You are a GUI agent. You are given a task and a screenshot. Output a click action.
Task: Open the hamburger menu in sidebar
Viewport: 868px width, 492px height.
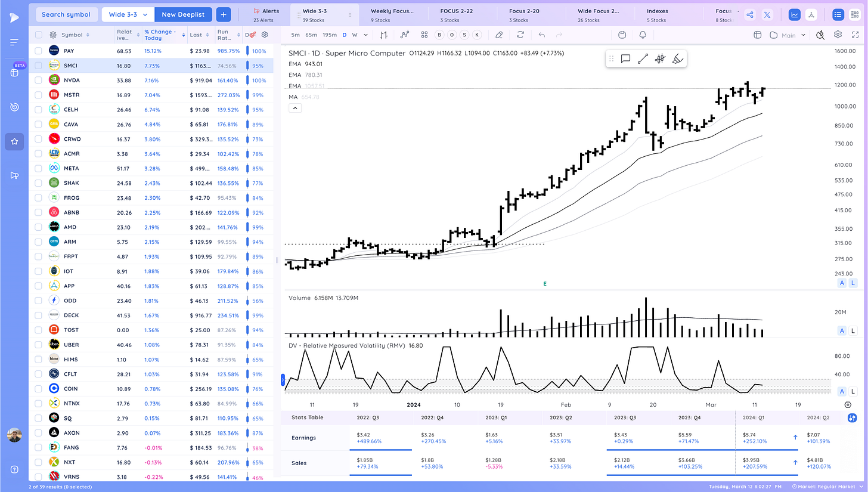(x=14, y=42)
